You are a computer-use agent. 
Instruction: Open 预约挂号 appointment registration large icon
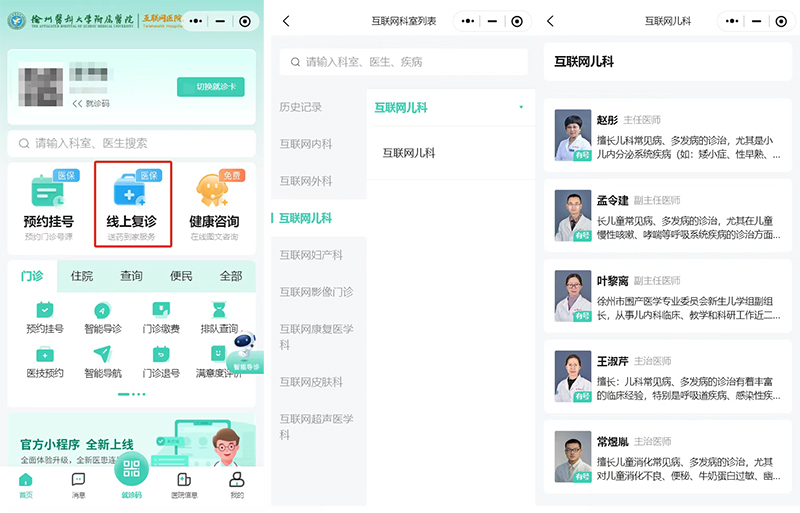[48, 204]
